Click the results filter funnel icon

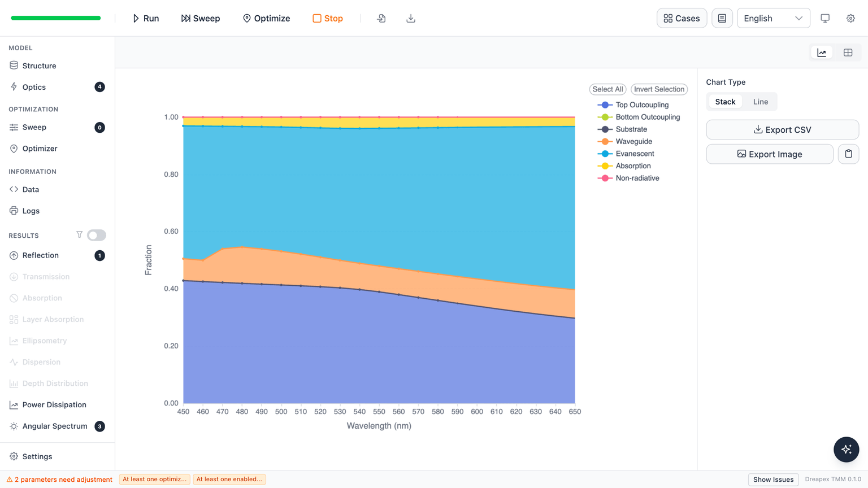pyautogui.click(x=79, y=235)
